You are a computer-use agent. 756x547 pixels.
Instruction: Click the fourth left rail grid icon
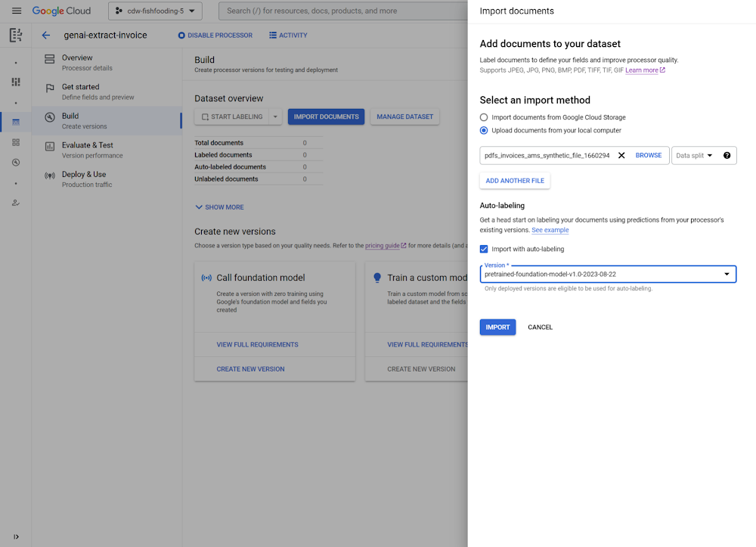coord(16,142)
